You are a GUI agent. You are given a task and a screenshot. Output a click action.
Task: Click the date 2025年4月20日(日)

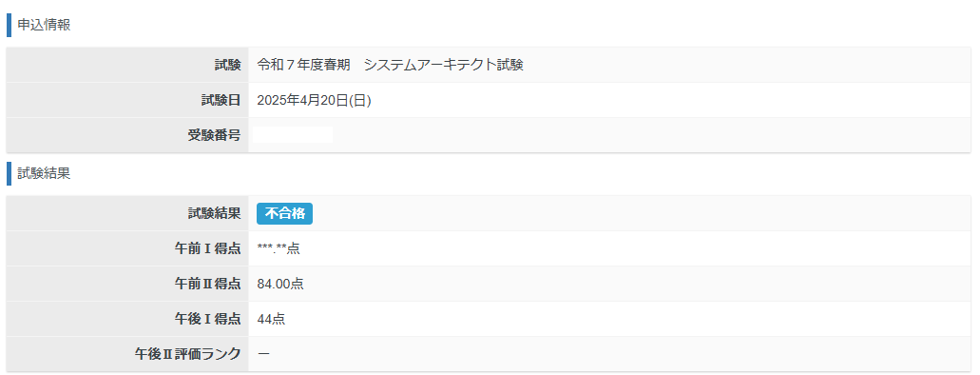pyautogui.click(x=315, y=100)
